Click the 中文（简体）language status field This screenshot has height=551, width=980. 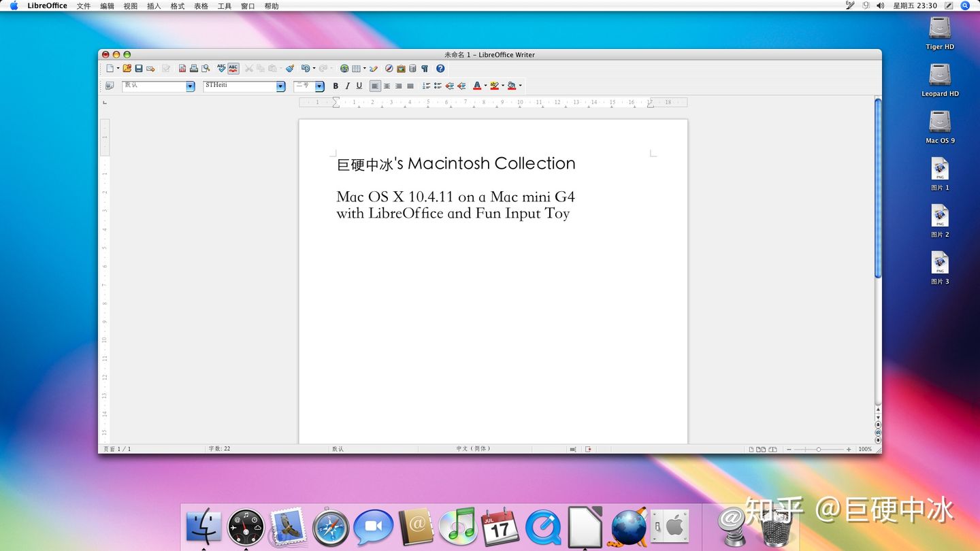474,449
